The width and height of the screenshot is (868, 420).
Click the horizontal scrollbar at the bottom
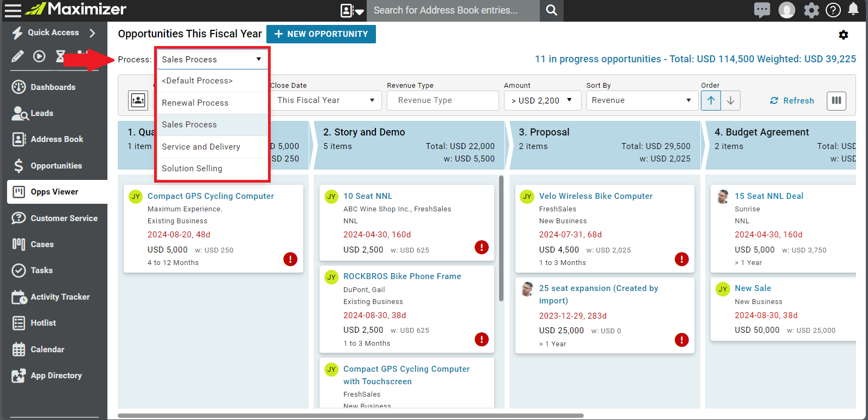coord(350,416)
